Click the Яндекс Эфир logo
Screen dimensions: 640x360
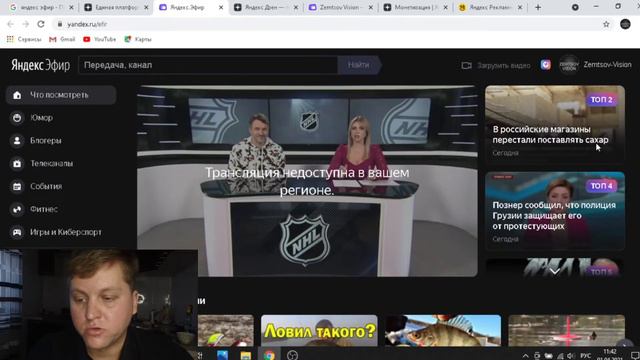coord(40,65)
